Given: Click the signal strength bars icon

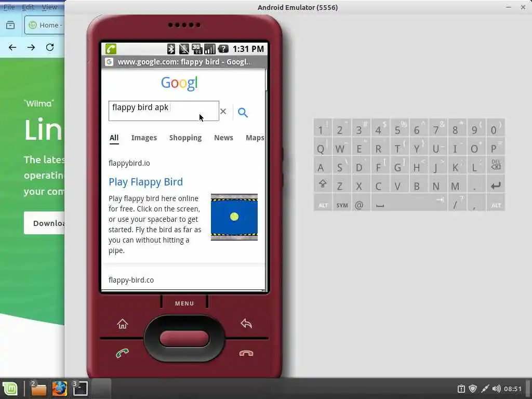Looking at the screenshot, I should (x=210, y=49).
